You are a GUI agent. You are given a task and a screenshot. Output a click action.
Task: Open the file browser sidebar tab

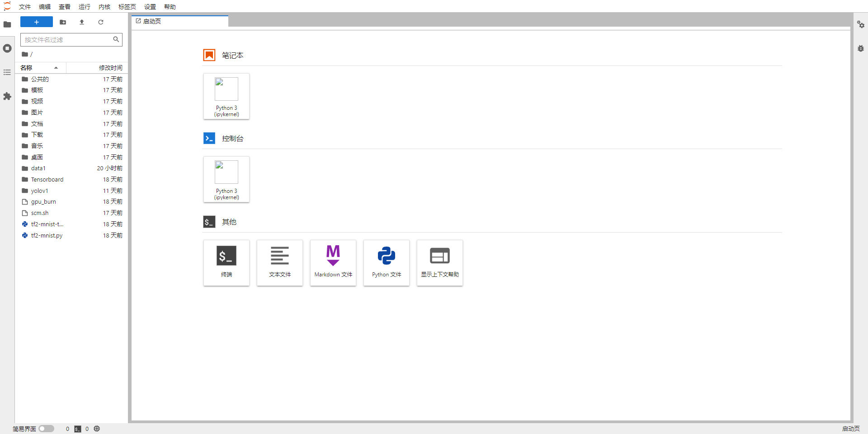point(7,24)
